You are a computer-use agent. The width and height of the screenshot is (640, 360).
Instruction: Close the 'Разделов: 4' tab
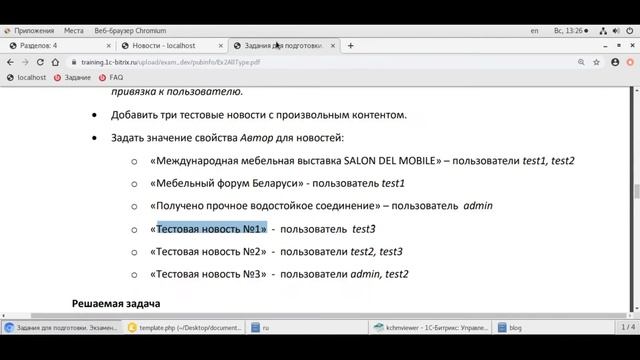109,46
